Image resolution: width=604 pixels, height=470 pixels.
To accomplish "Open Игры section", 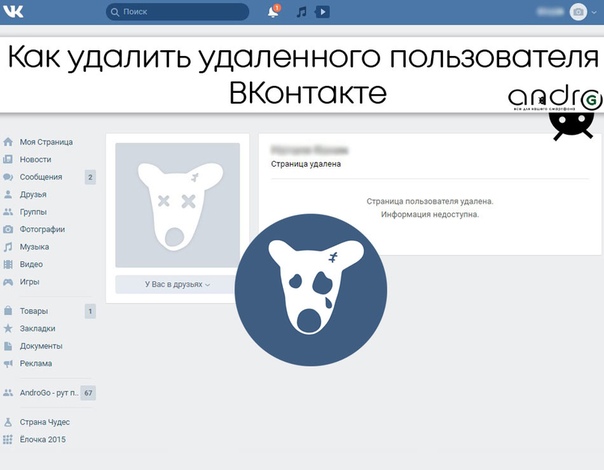I will coord(30,282).
